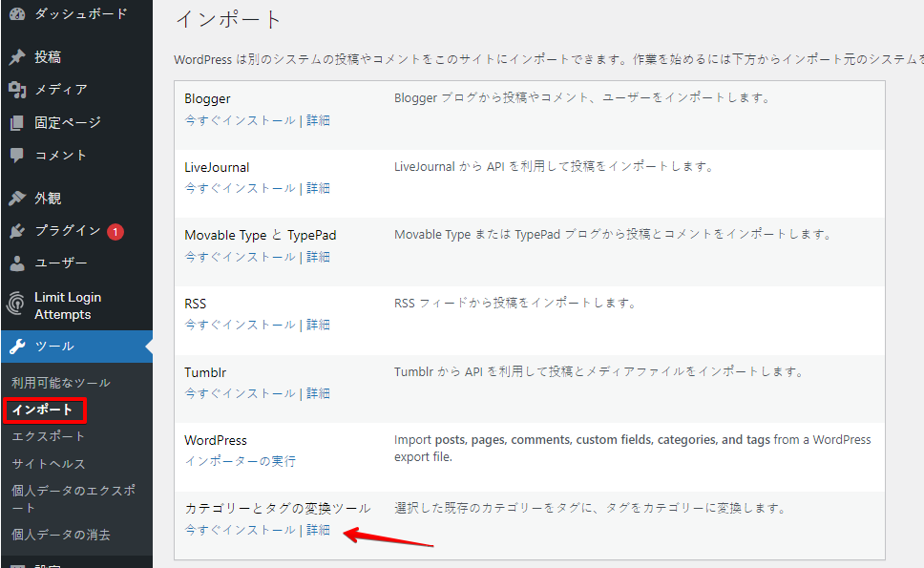
Task: Click the WordPress export file description
Action: [632, 449]
